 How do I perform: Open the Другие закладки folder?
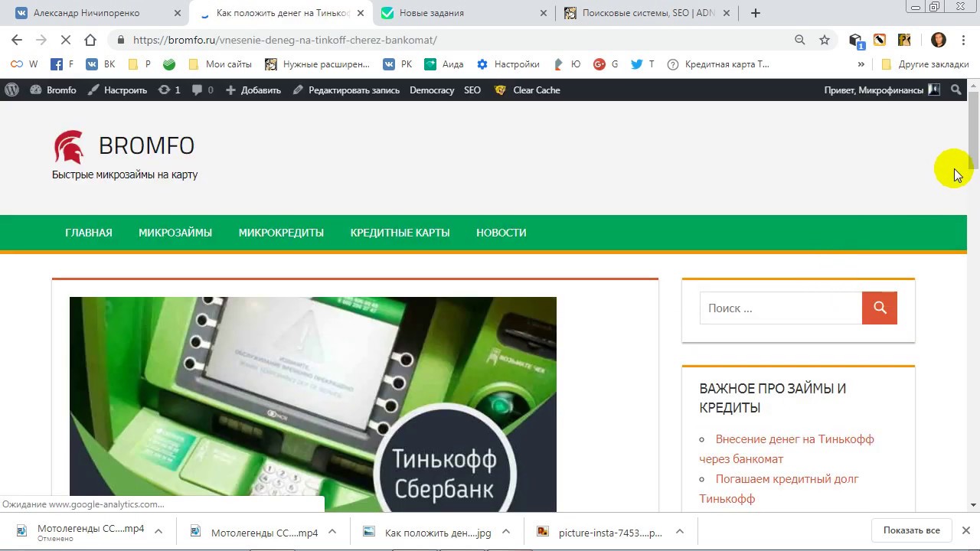point(925,64)
